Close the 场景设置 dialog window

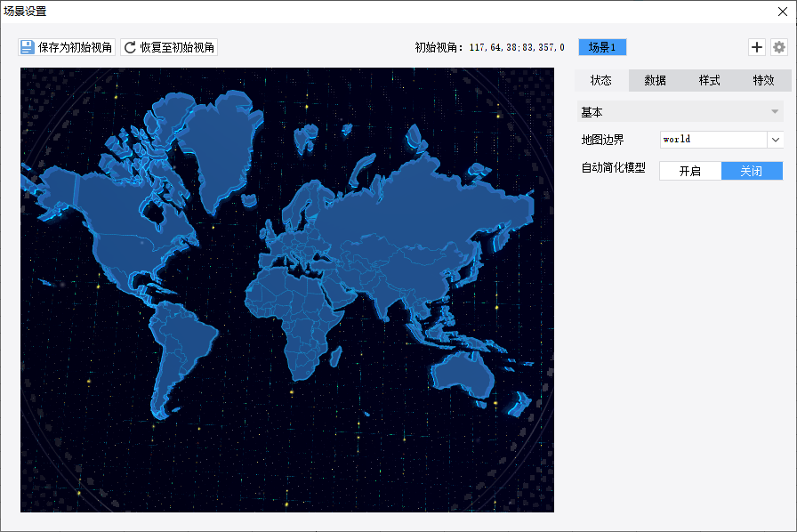[x=783, y=12]
